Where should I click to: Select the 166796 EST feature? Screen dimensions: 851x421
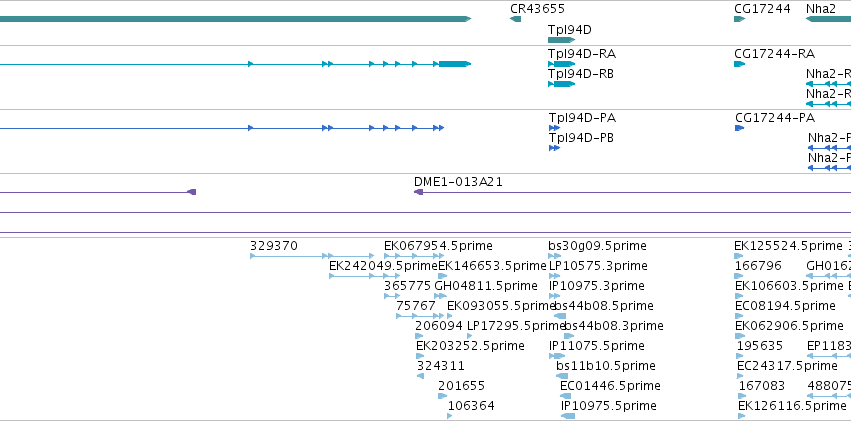[x=739, y=276]
